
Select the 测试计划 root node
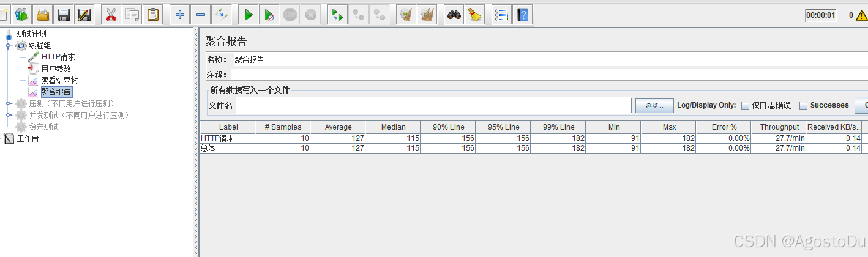coord(31,34)
